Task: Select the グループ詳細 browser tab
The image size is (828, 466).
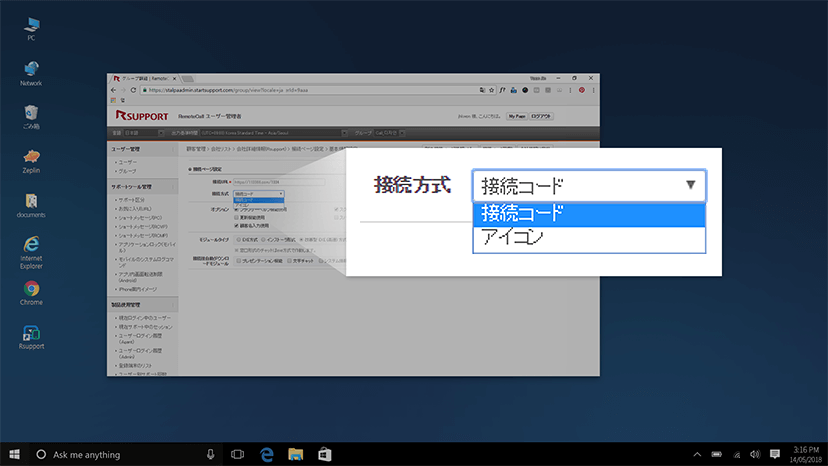Action: pyautogui.click(x=145, y=78)
